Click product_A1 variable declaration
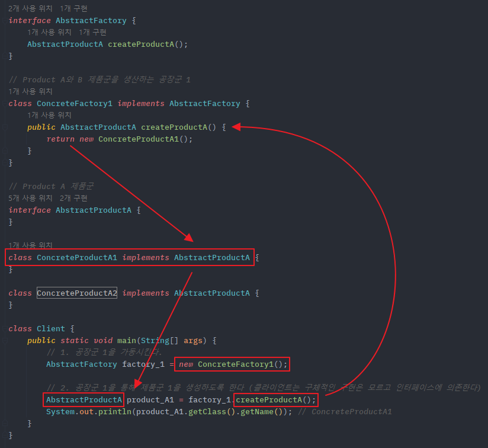This screenshot has width=488, height=448. [150, 400]
